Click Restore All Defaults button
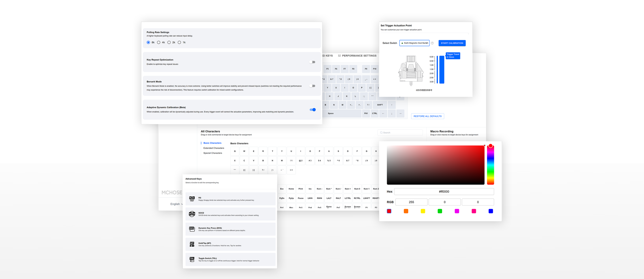Image resolution: width=644 pixels, height=279 pixels. click(427, 116)
